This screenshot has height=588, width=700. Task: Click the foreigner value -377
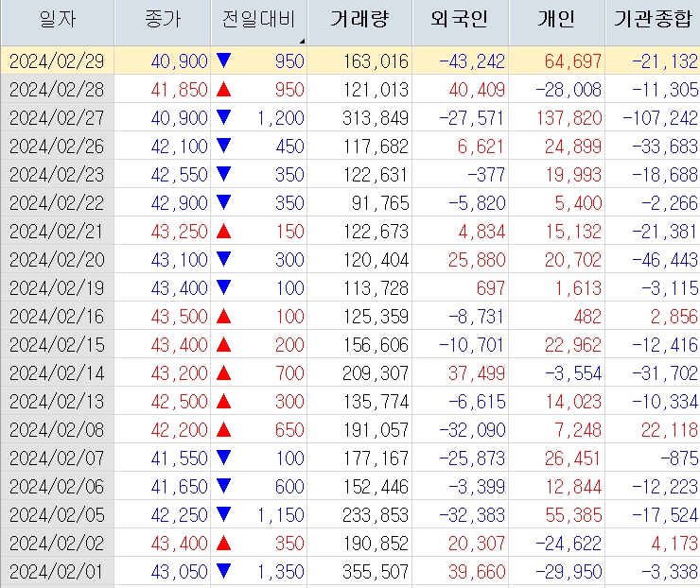[486, 175]
